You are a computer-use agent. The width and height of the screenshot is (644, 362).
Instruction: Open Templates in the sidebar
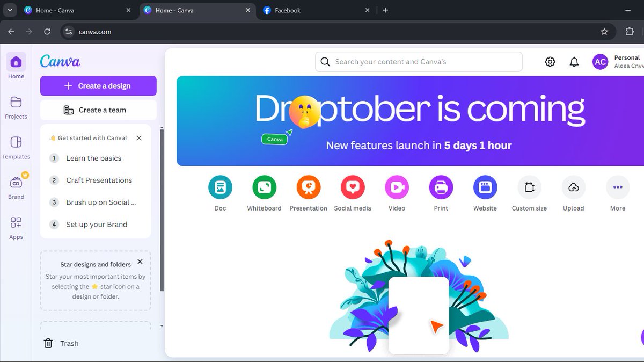click(x=16, y=142)
